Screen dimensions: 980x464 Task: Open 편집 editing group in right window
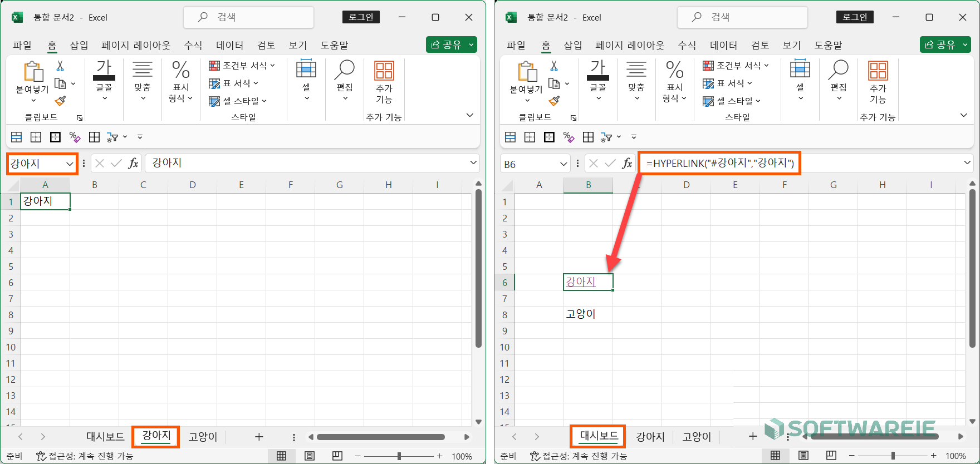click(x=839, y=80)
